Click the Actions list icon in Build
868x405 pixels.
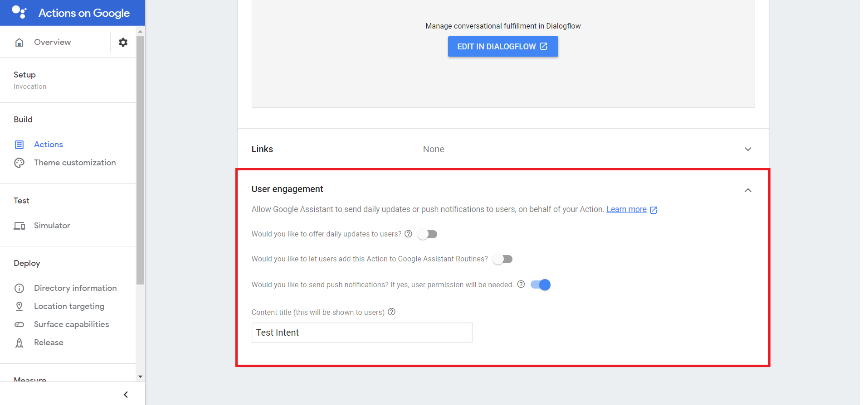tap(19, 145)
